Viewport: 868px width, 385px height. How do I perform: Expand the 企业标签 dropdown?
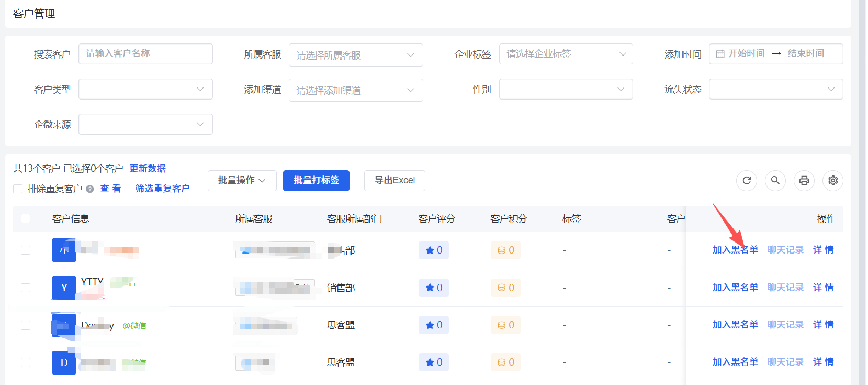point(566,54)
